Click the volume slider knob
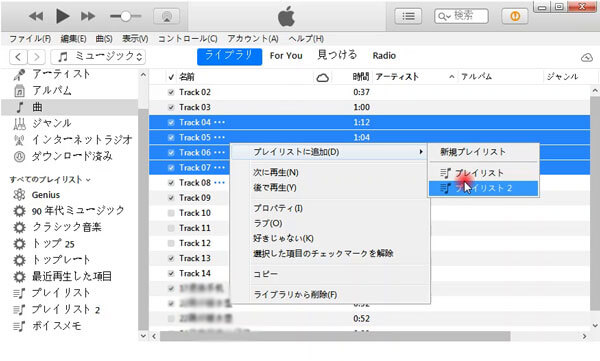600x361 pixels. pyautogui.click(x=125, y=16)
